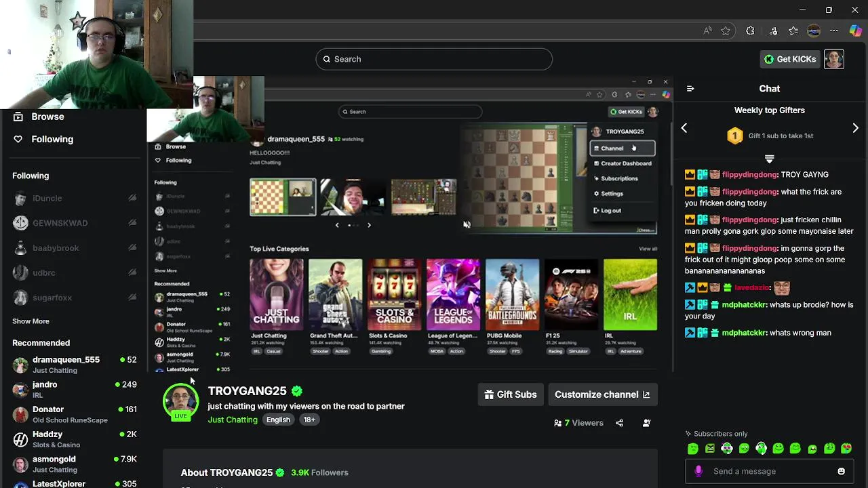868x488 pixels.
Task: Click Slots & Casino card in streamed video
Action: [394, 306]
